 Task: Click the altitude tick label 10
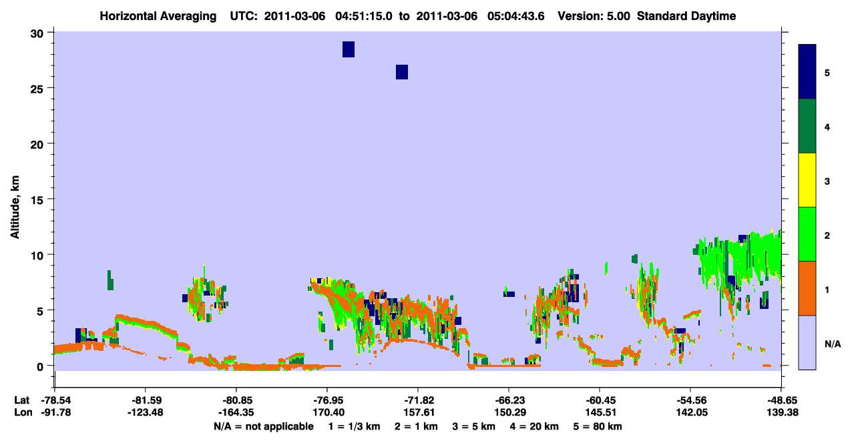click(39, 255)
